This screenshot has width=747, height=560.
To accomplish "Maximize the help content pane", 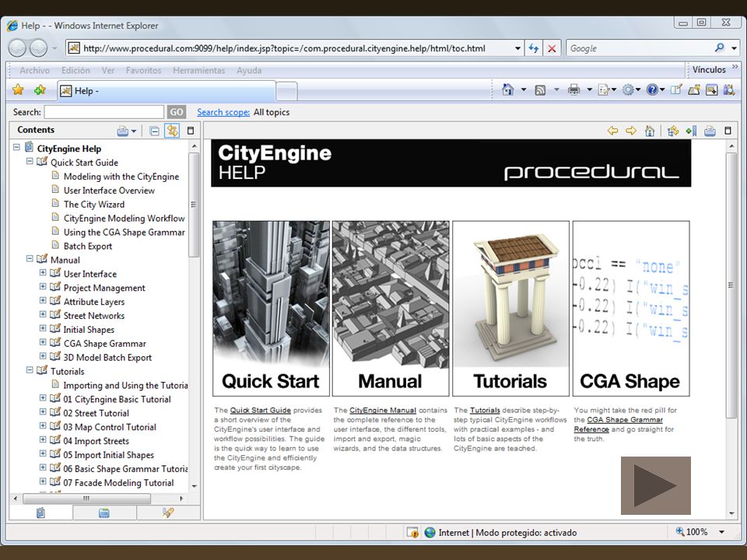I will (x=728, y=131).
